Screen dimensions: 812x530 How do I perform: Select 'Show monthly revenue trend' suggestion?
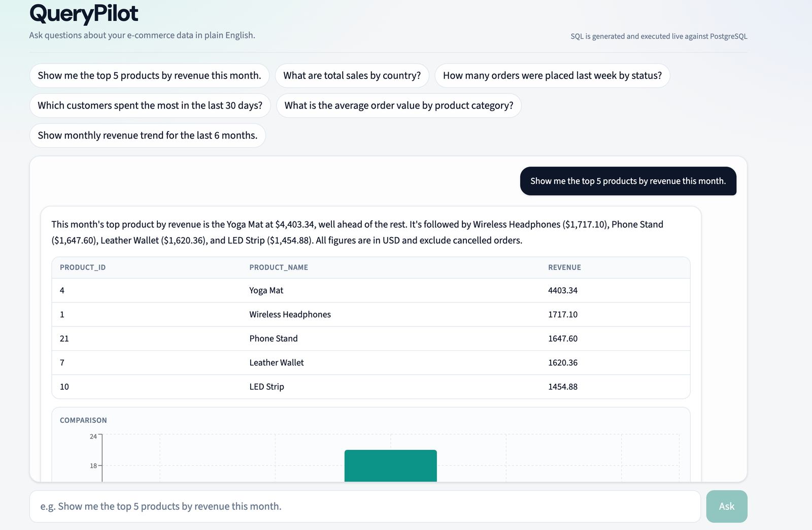pyautogui.click(x=148, y=136)
